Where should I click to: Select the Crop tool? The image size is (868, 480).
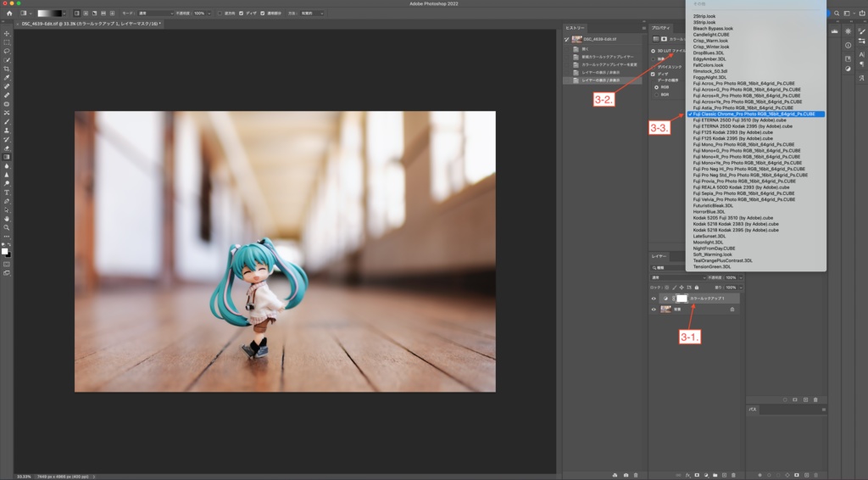coord(7,69)
